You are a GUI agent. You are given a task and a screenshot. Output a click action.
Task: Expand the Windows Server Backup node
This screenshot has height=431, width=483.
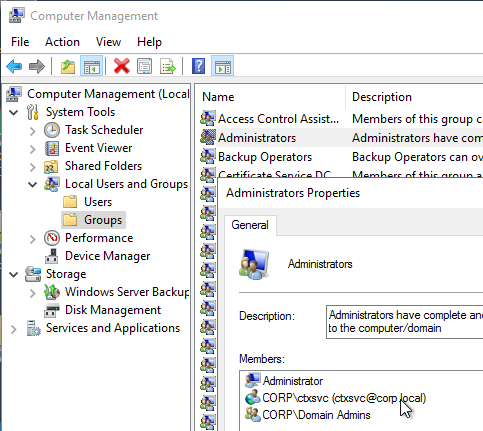[x=33, y=293]
